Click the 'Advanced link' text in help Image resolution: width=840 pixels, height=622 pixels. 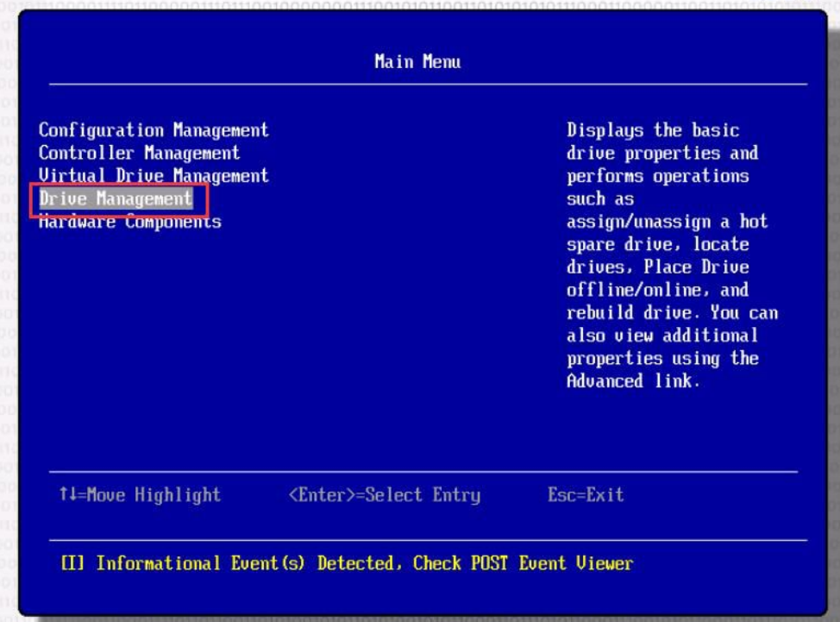pos(632,381)
